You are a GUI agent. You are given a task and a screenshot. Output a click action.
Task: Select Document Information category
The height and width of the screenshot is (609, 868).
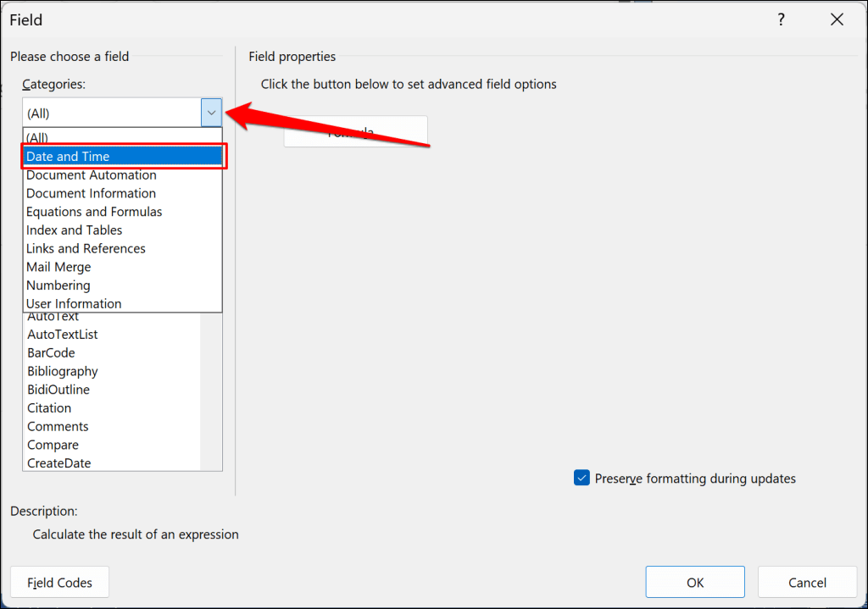click(91, 193)
